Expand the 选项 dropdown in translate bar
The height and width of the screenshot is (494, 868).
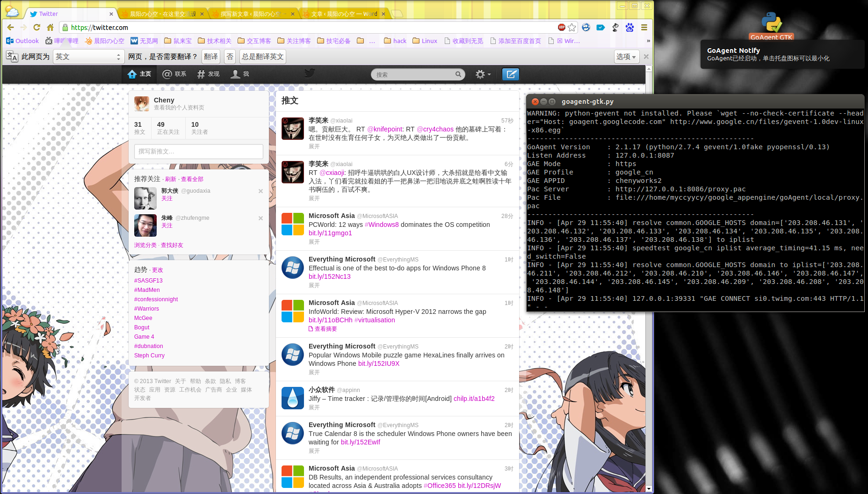[626, 57]
